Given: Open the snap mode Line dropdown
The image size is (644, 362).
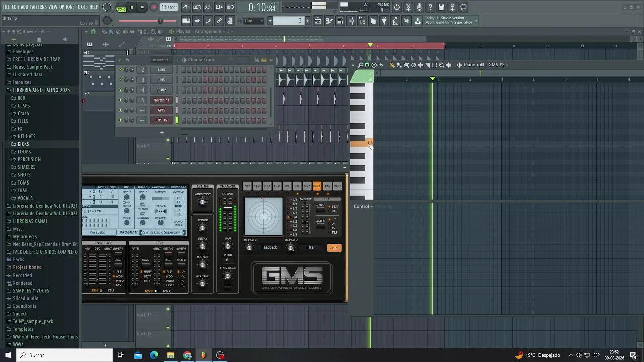Looking at the screenshot, I should [254, 21].
